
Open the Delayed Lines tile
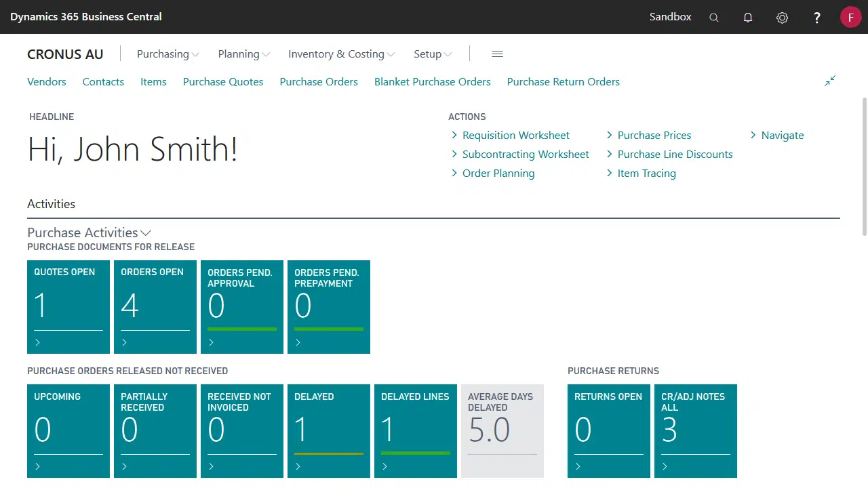[415, 430]
